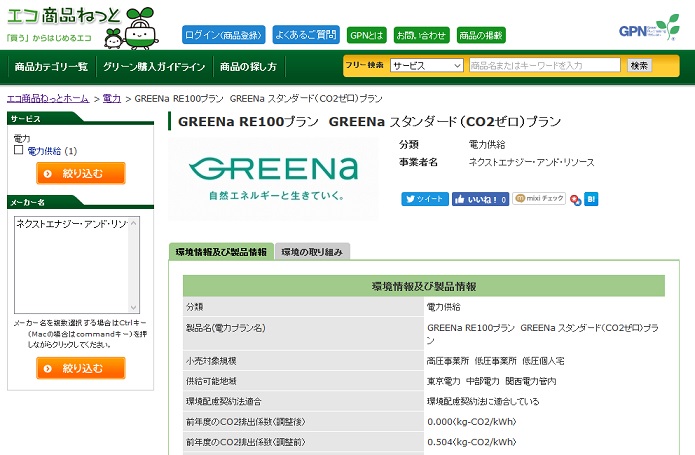This screenshot has width=695, height=455.
Task: Click the GPN logo at top right
Action: (x=649, y=28)
